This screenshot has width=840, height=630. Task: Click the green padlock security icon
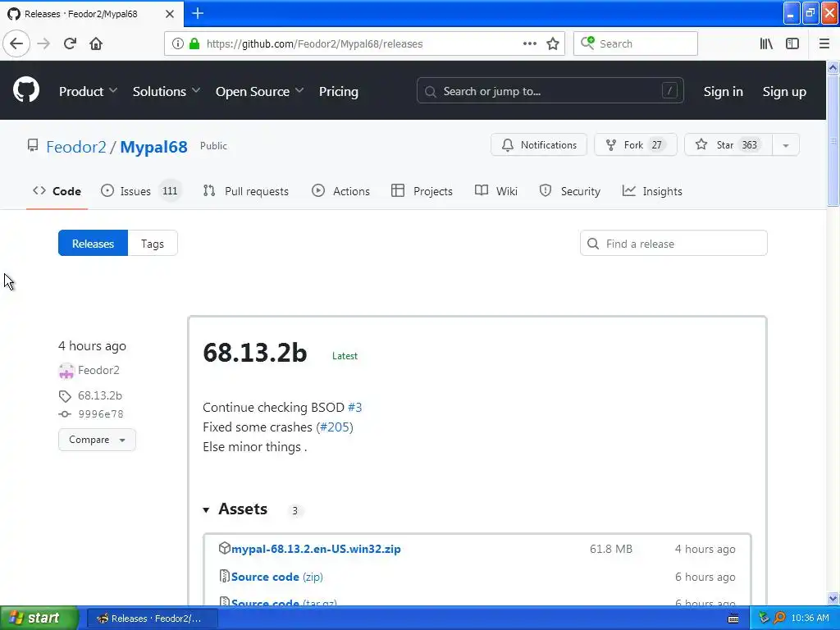click(x=194, y=43)
